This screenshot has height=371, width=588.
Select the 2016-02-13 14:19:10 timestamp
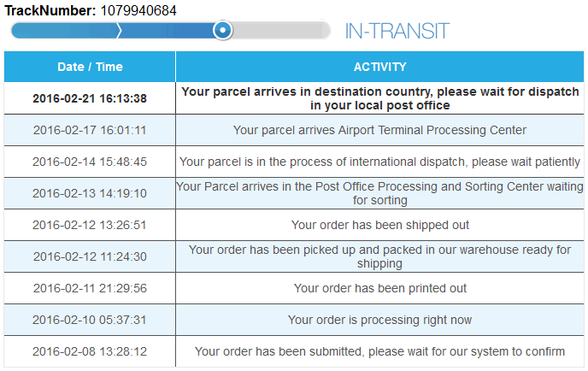pos(90,193)
